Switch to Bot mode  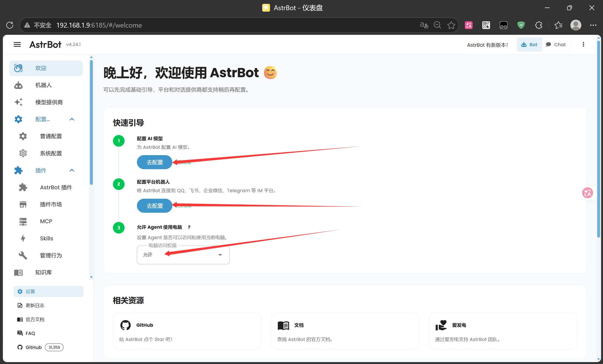[529, 45]
